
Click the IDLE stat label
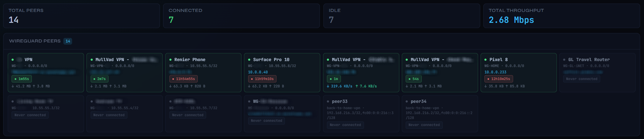click(335, 11)
